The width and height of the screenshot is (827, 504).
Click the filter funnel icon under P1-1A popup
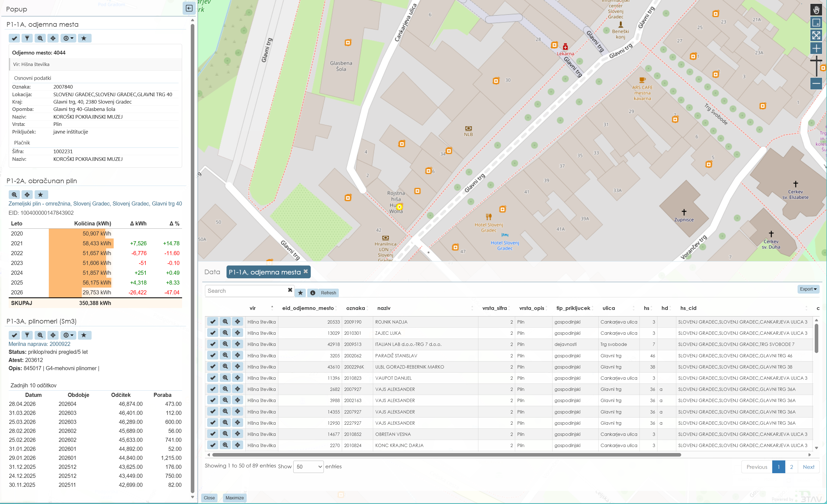pos(27,38)
